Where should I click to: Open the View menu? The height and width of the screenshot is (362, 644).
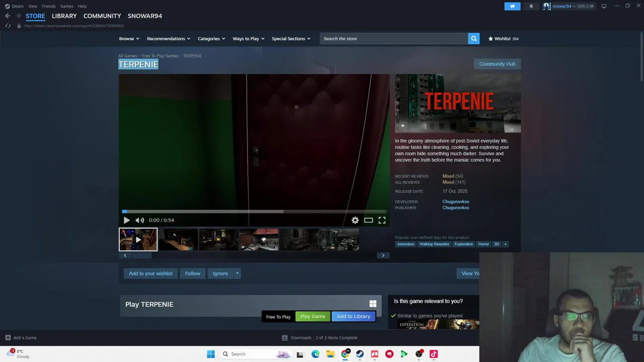tap(33, 6)
